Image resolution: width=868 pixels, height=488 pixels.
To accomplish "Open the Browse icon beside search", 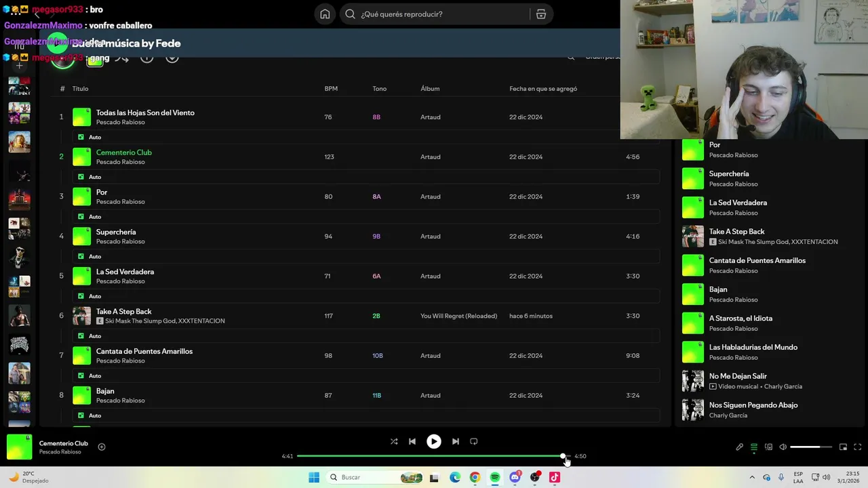I will pyautogui.click(x=540, y=14).
